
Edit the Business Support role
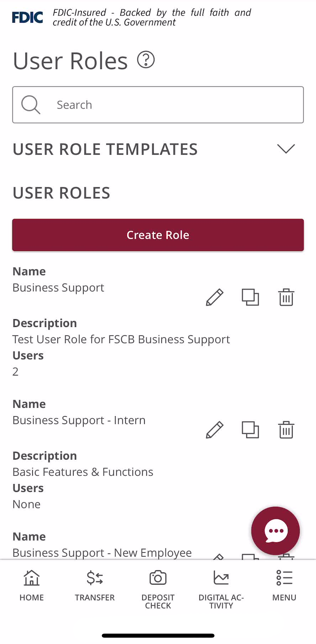(215, 297)
